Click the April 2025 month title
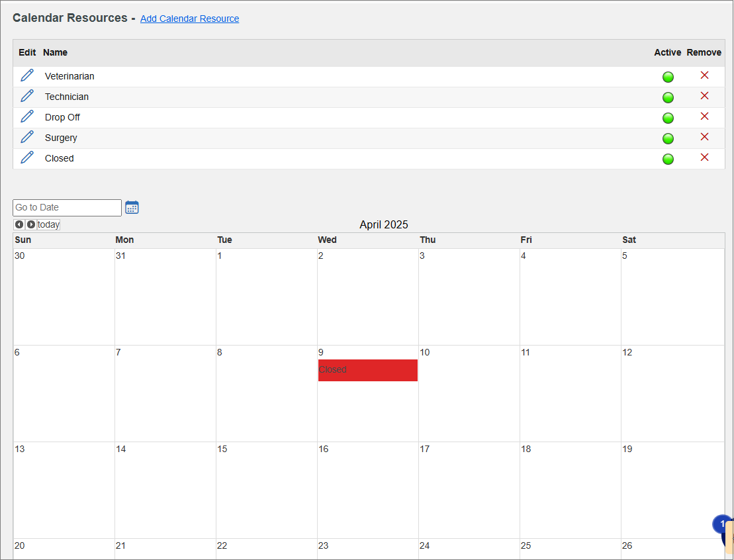Viewport: 734px width, 560px height. pos(384,225)
